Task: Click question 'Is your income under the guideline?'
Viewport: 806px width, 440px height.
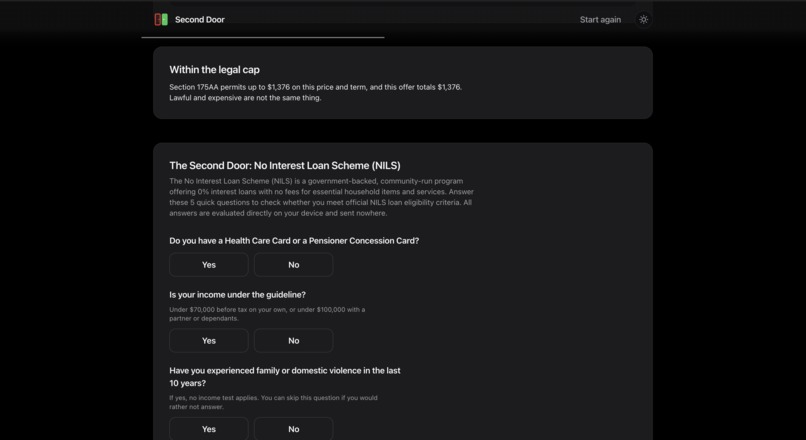Action: click(x=237, y=295)
